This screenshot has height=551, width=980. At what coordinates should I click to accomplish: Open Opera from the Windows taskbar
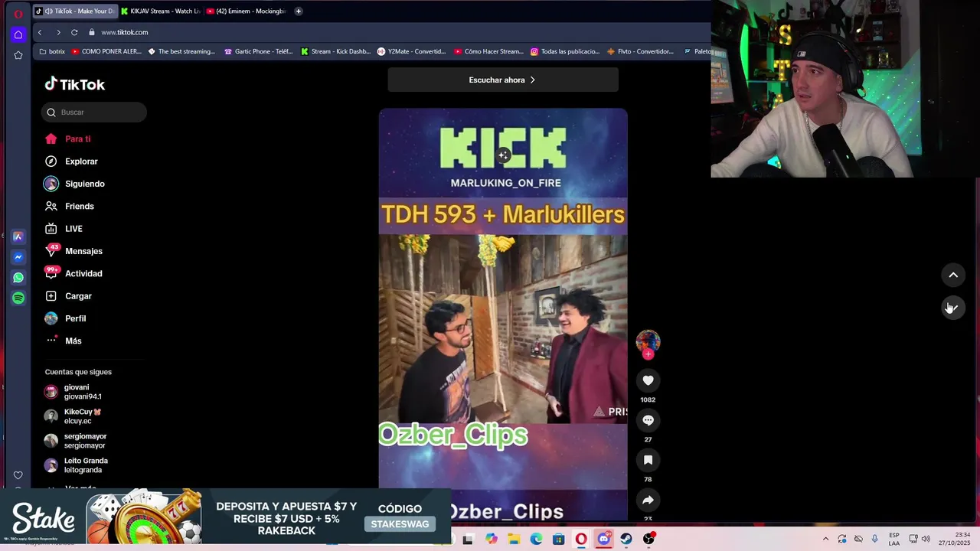(x=581, y=540)
